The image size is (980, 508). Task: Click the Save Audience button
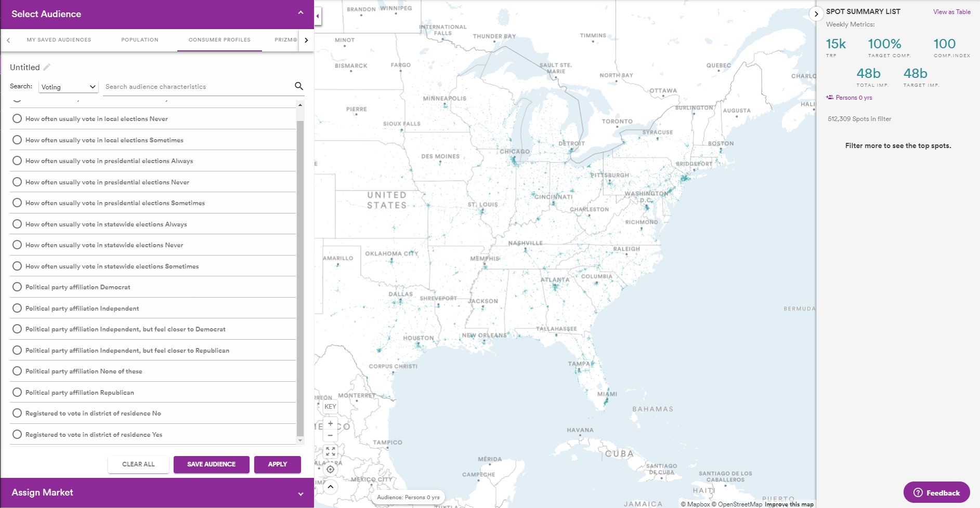(211, 464)
